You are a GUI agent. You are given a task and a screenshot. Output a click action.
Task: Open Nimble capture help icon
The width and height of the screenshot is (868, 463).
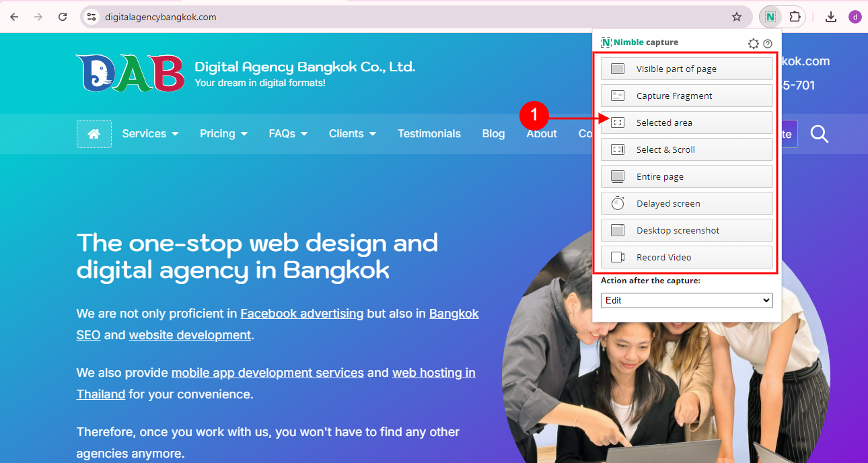[768, 44]
